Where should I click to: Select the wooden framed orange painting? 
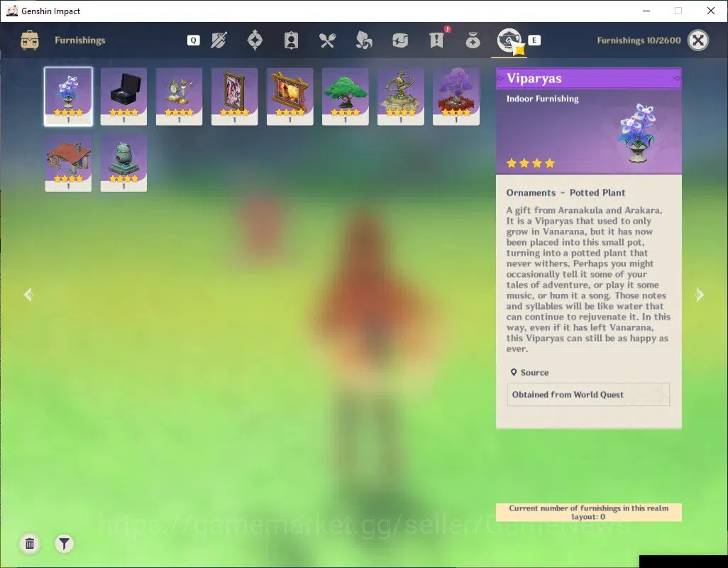[289, 97]
